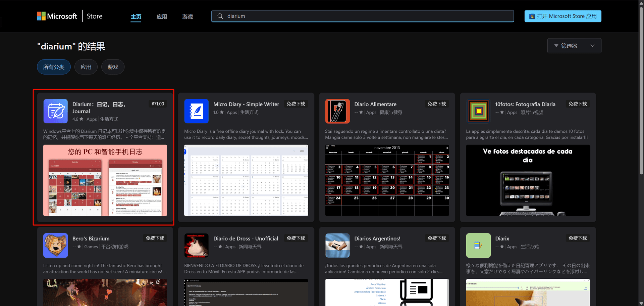Click the "diarium" 的结果 heading
The height and width of the screenshot is (306, 644).
71,46
